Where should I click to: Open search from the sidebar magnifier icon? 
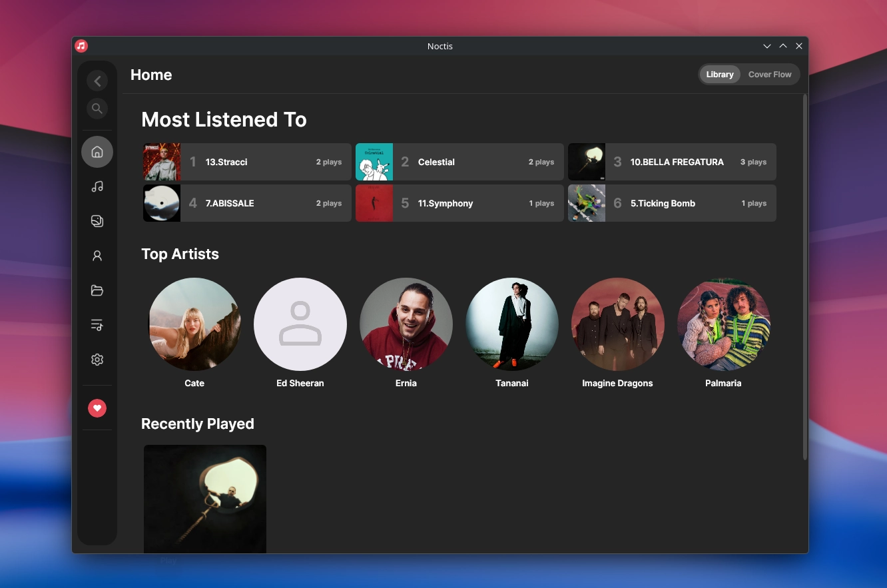[97, 108]
